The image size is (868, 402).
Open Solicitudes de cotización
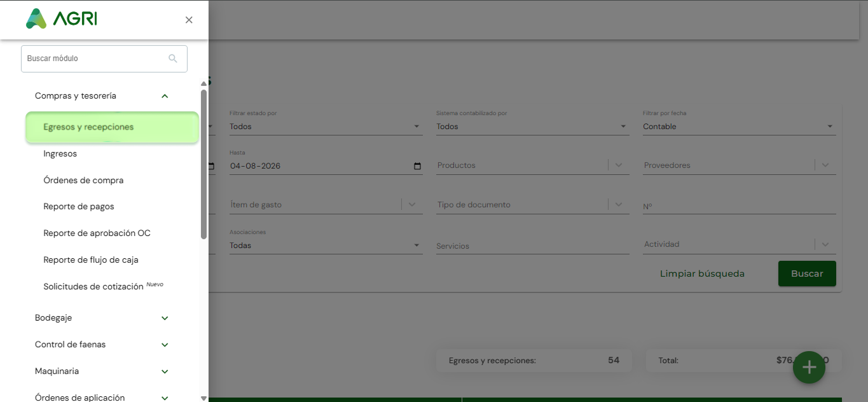(93, 287)
